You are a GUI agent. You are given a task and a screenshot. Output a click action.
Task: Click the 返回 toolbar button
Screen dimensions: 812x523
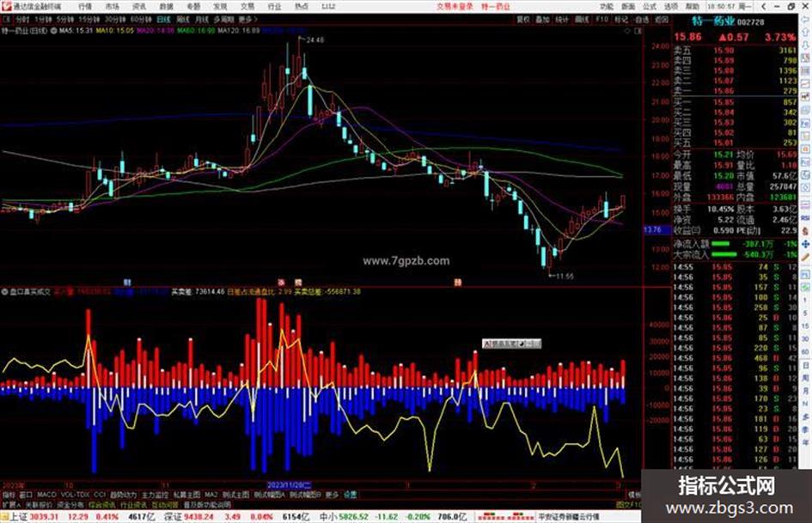click(662, 19)
